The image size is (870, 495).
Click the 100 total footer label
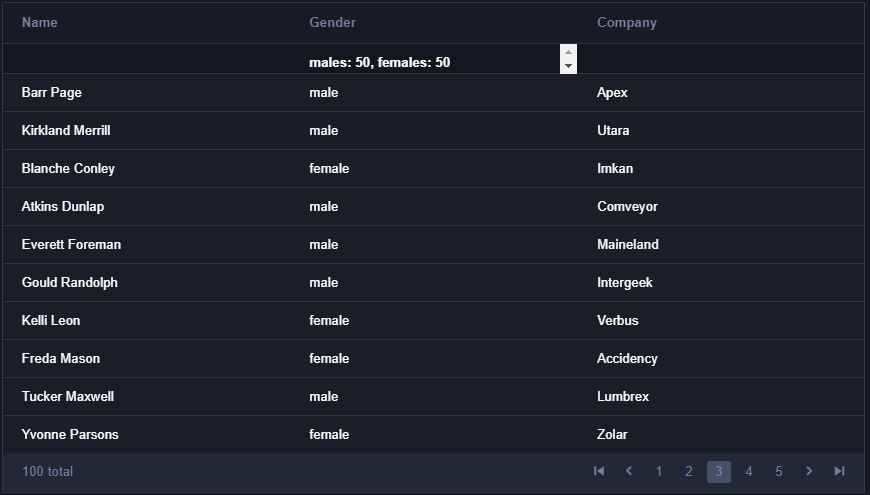tap(48, 472)
